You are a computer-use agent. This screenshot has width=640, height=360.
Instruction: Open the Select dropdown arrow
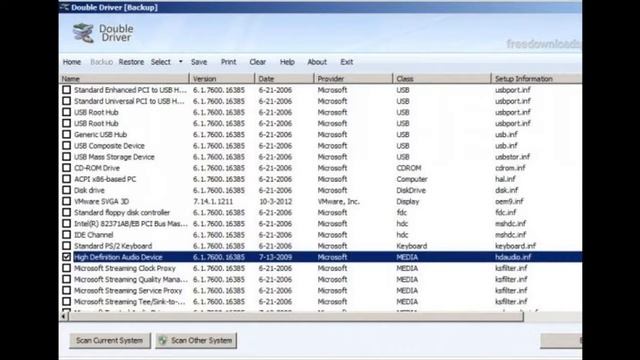(x=180, y=62)
